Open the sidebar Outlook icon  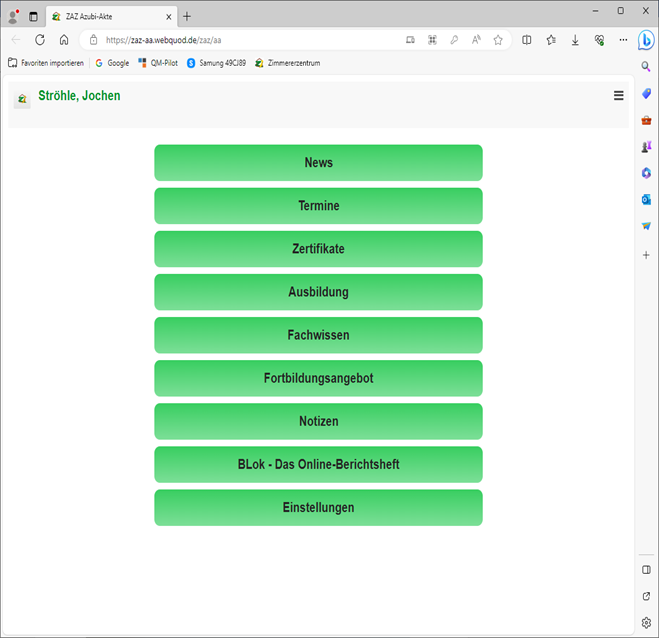click(646, 199)
